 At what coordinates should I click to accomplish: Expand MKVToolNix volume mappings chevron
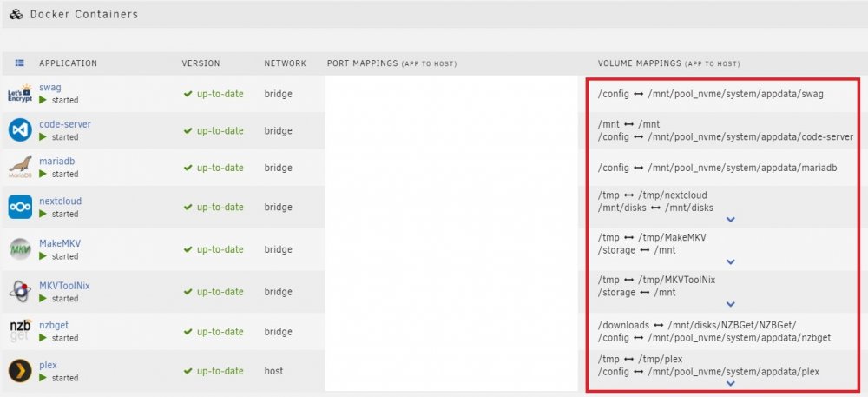click(x=730, y=305)
